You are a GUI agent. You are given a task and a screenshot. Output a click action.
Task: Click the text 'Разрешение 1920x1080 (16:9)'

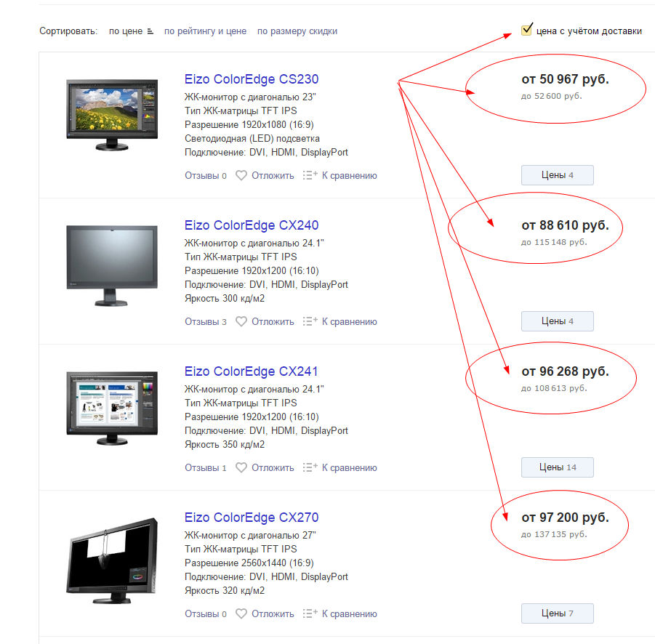249,124
